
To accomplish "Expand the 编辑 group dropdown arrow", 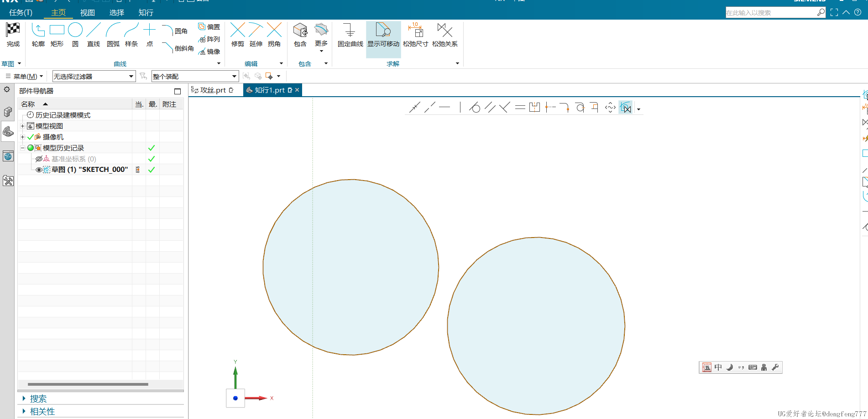I will pyautogui.click(x=281, y=63).
